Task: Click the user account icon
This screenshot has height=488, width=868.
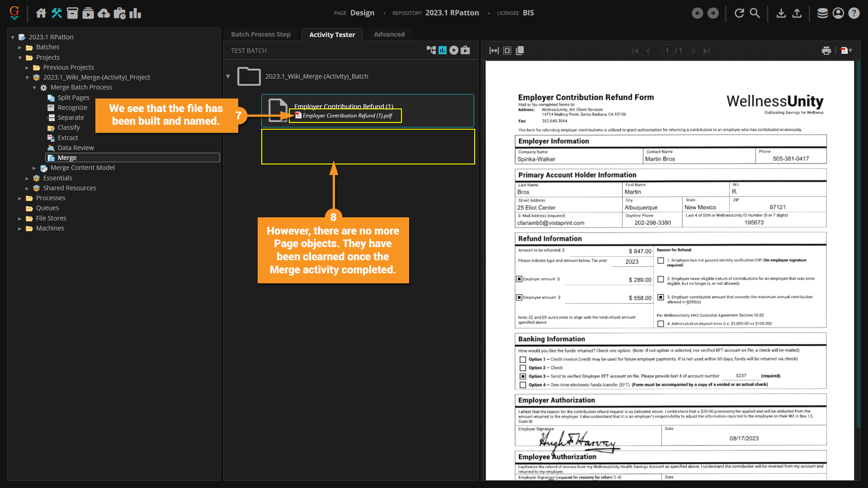Action: tap(838, 13)
